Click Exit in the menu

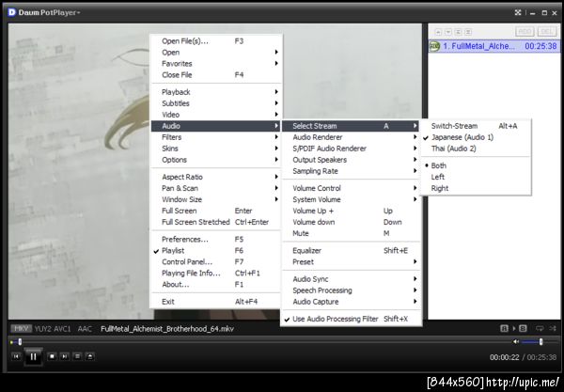tap(216, 302)
